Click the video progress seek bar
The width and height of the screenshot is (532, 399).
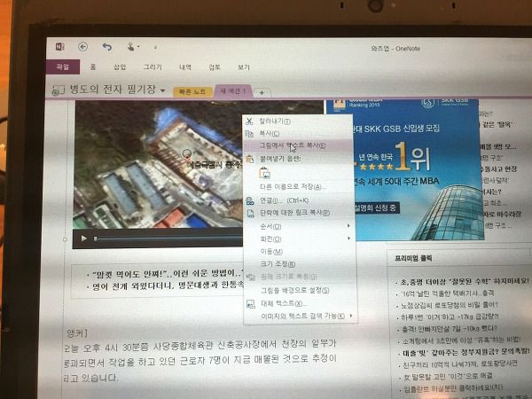pyautogui.click(x=168, y=239)
